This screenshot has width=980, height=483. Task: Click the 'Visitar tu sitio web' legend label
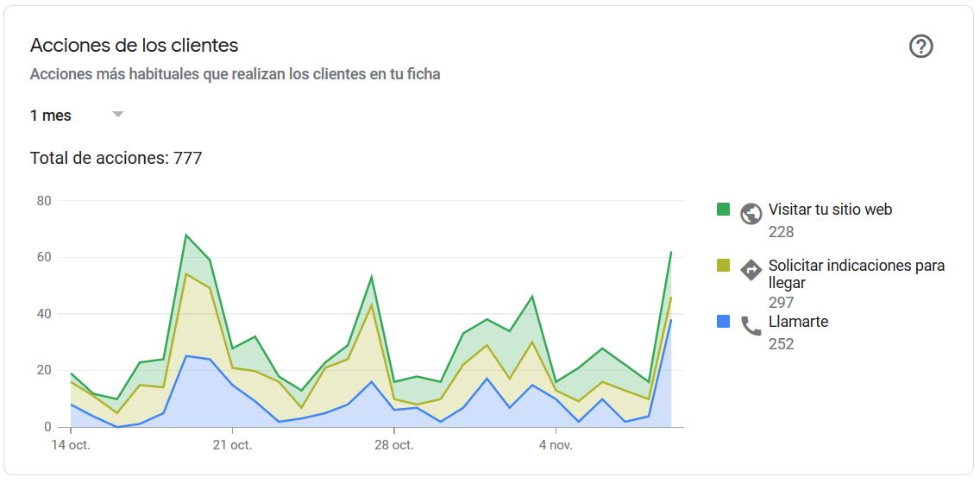tap(830, 210)
